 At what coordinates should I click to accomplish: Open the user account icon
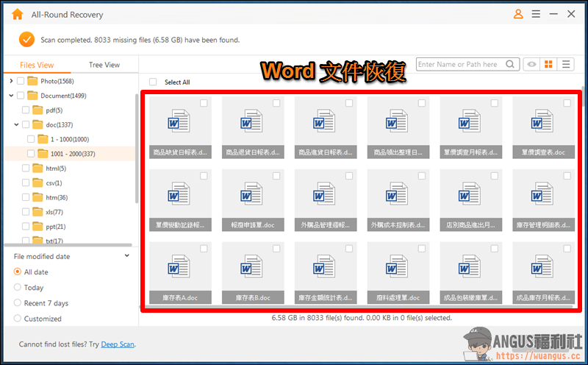(518, 14)
